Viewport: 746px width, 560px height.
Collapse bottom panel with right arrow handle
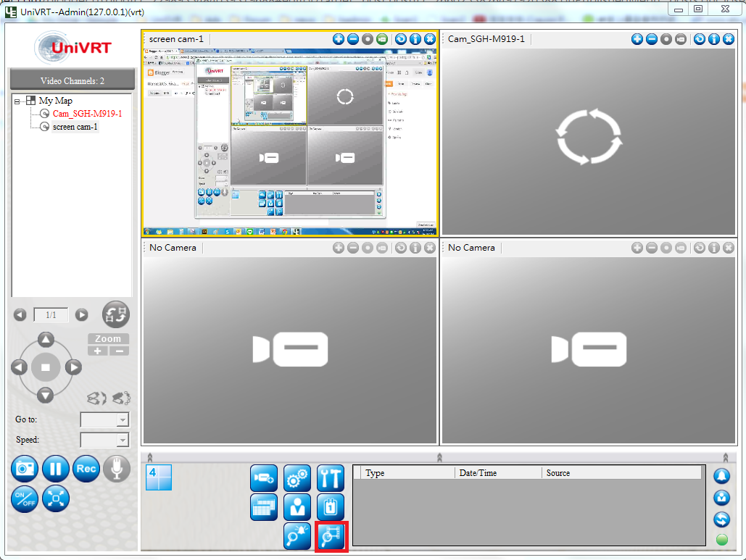pos(725,457)
